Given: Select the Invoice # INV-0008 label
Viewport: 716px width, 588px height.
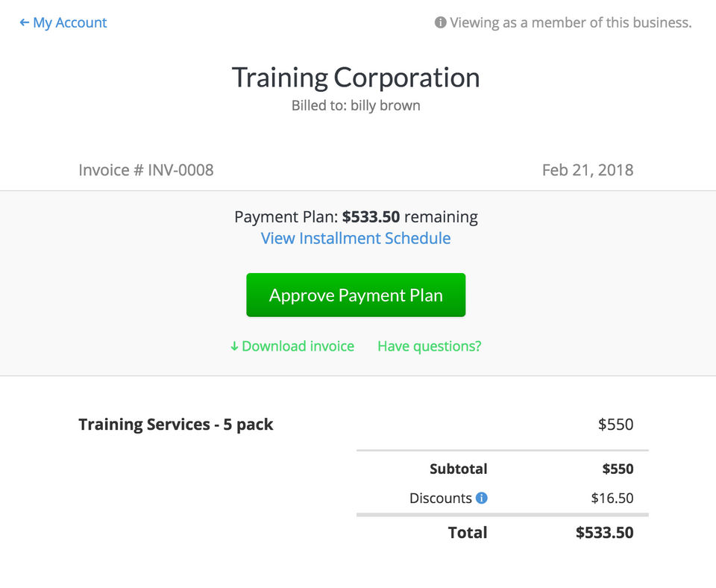Looking at the screenshot, I should point(146,170).
